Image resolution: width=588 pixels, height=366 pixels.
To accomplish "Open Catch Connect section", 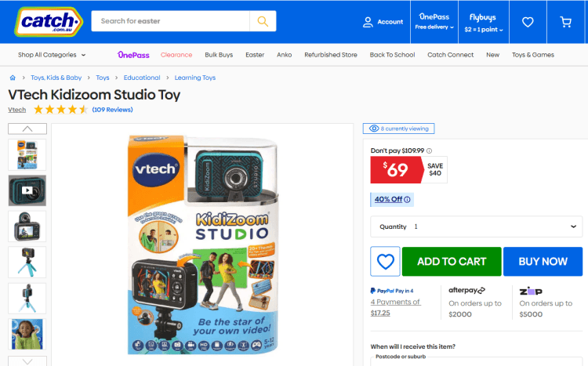I will [450, 55].
